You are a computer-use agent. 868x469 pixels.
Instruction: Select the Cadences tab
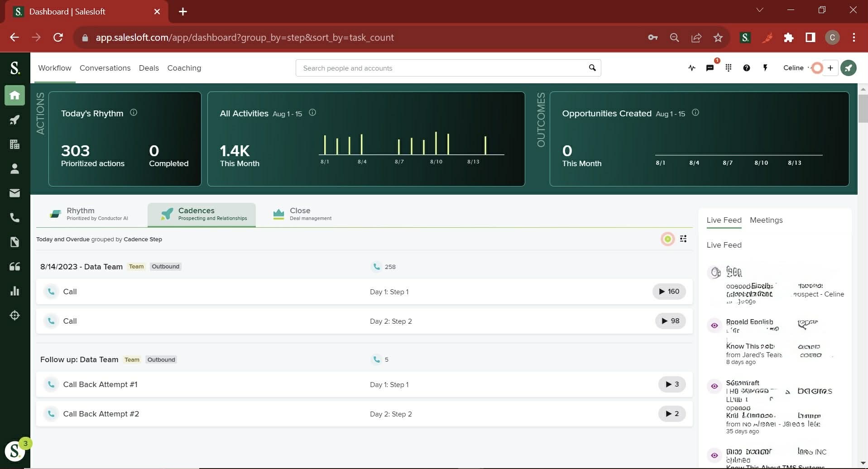point(201,215)
